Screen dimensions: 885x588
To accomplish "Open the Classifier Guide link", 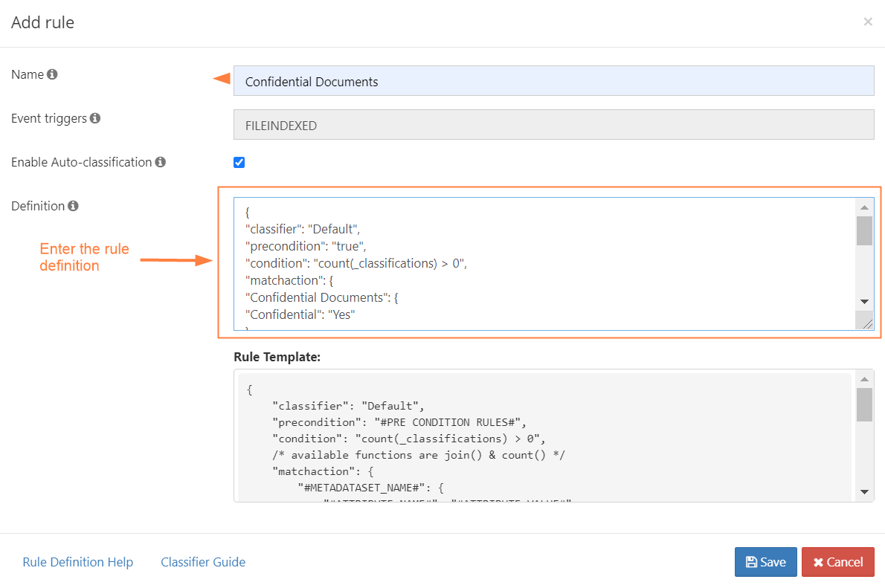I will tap(203, 562).
